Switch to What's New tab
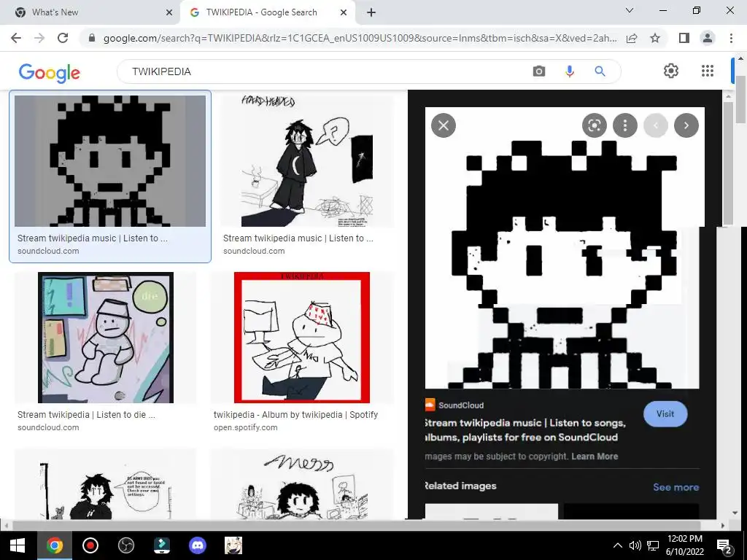The height and width of the screenshot is (560, 747). pyautogui.click(x=90, y=12)
